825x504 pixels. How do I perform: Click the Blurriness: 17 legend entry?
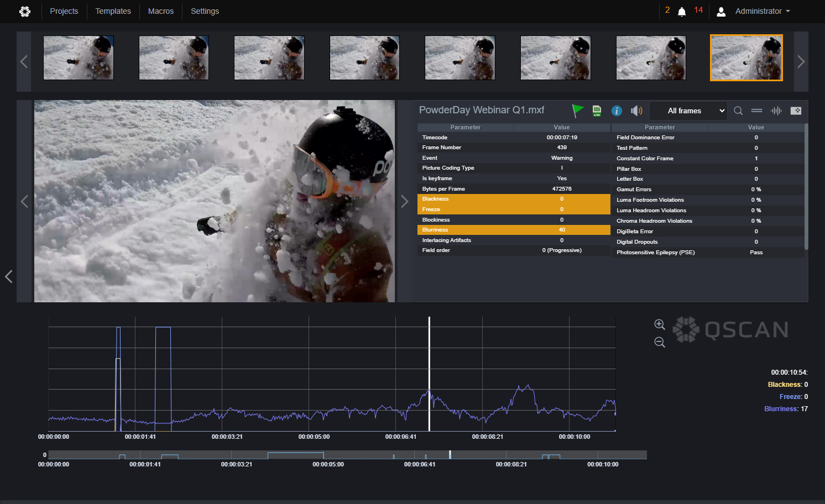[x=786, y=409]
